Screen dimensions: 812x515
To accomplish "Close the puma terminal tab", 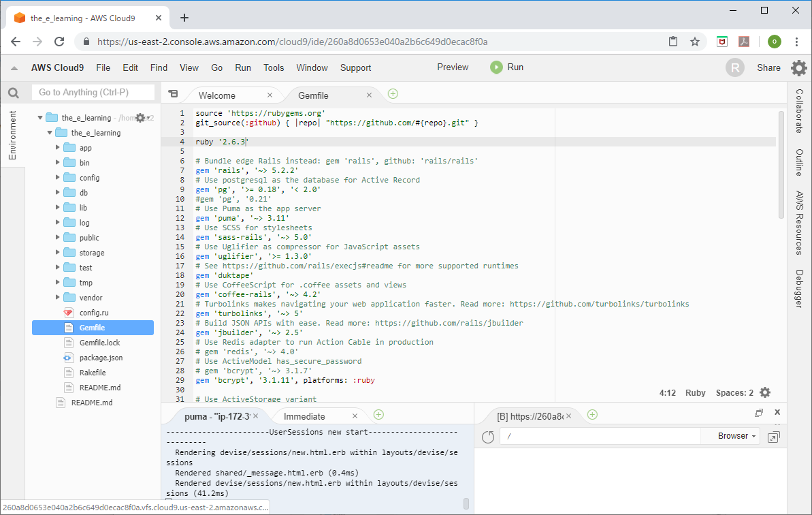I will click(x=255, y=416).
